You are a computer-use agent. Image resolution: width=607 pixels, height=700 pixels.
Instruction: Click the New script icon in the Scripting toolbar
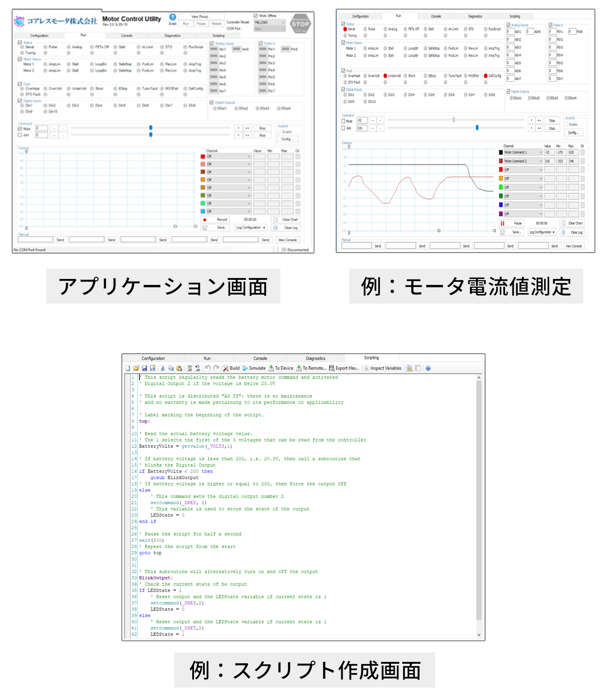coord(128,368)
